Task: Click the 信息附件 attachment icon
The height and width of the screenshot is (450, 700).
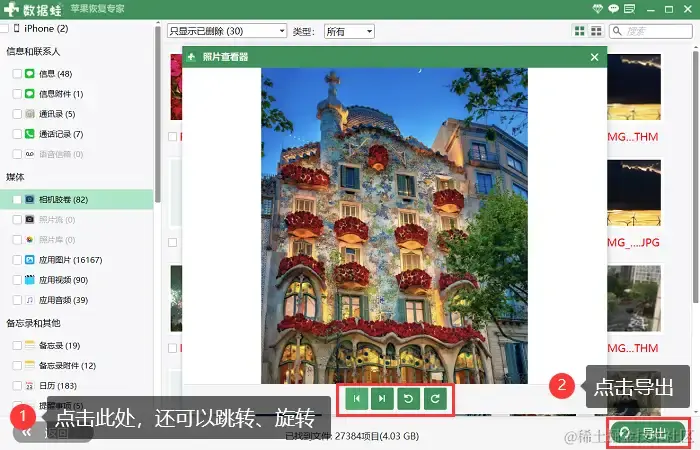Action: point(29,94)
